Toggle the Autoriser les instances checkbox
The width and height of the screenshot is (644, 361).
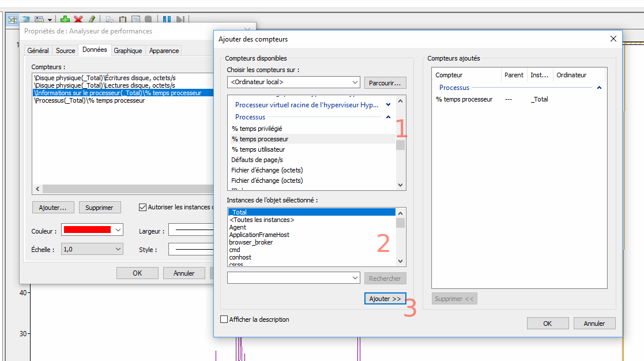(x=143, y=207)
